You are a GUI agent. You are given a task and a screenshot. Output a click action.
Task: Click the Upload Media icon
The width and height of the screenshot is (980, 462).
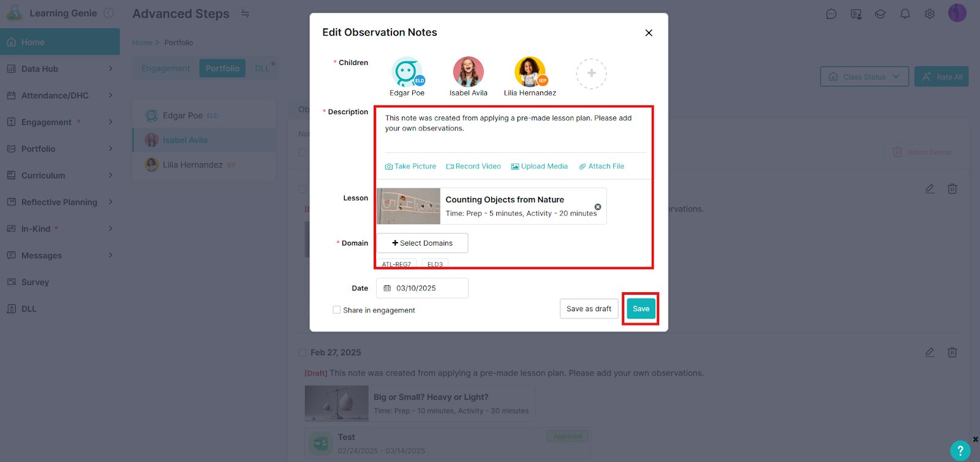click(515, 167)
